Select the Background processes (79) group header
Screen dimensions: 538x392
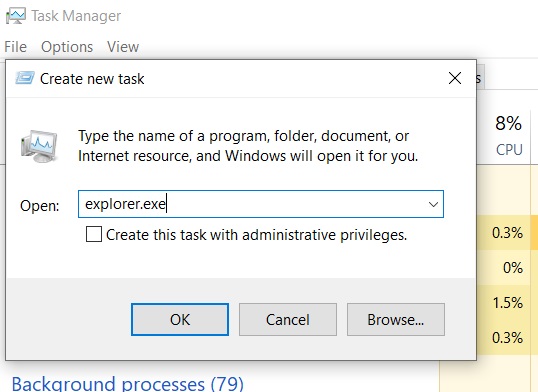point(128,384)
